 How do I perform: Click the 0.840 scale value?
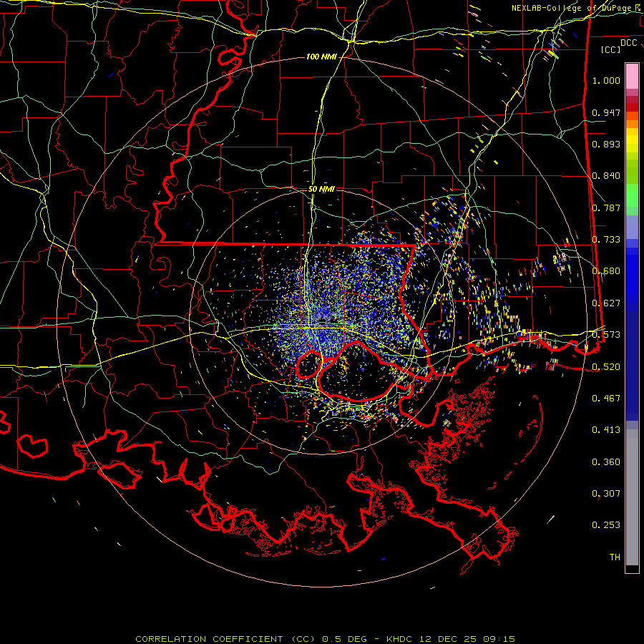click(x=606, y=176)
